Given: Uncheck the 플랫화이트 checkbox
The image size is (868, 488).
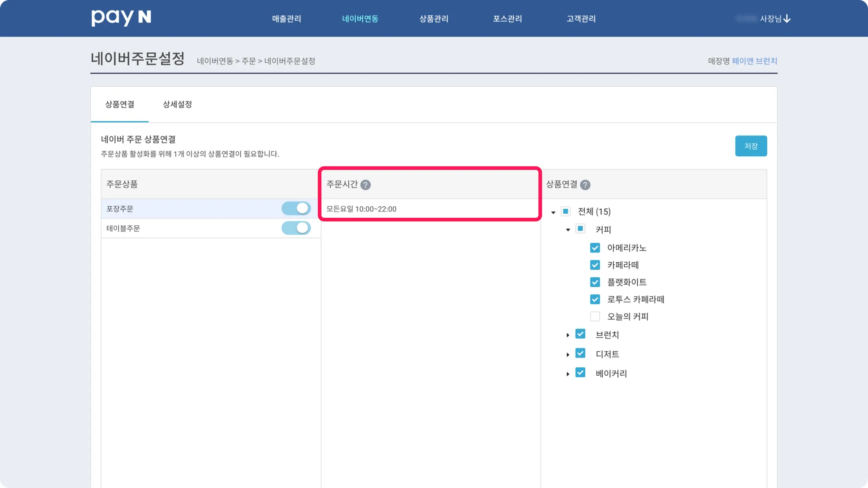Looking at the screenshot, I should (595, 282).
